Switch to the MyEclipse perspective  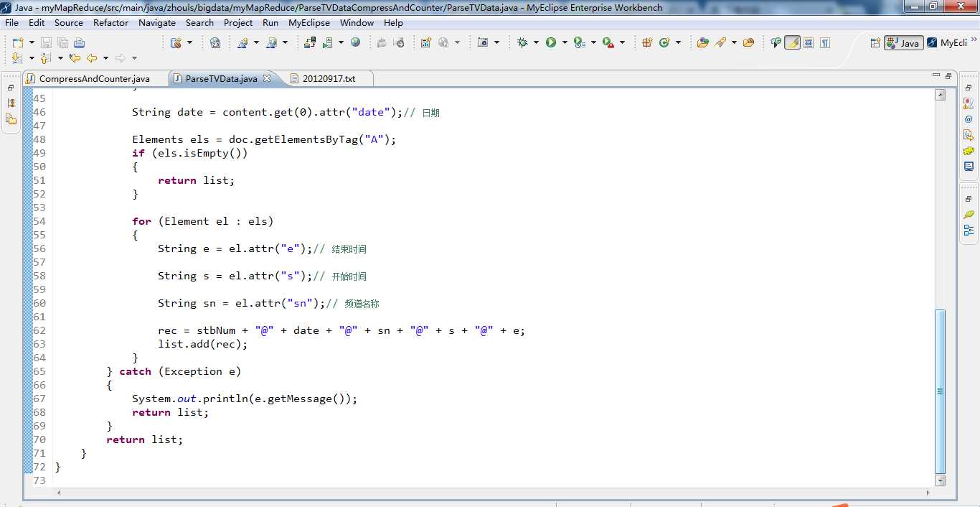coord(947,42)
